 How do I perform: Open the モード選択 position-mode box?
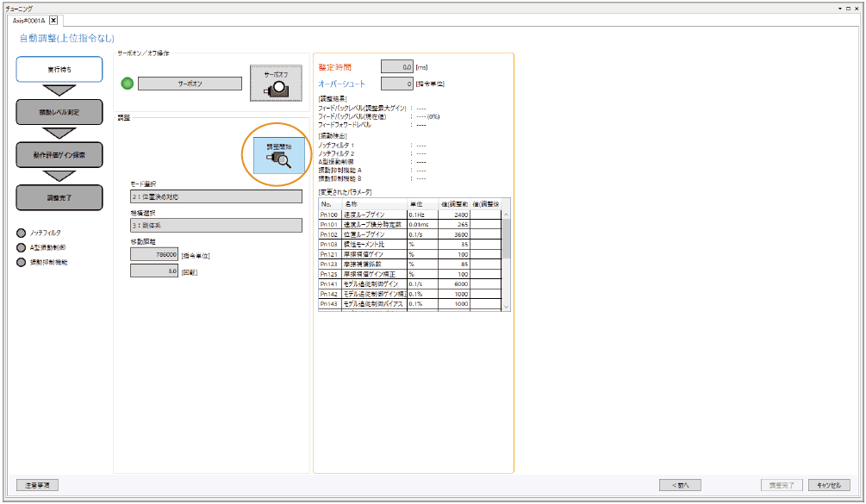tap(215, 196)
